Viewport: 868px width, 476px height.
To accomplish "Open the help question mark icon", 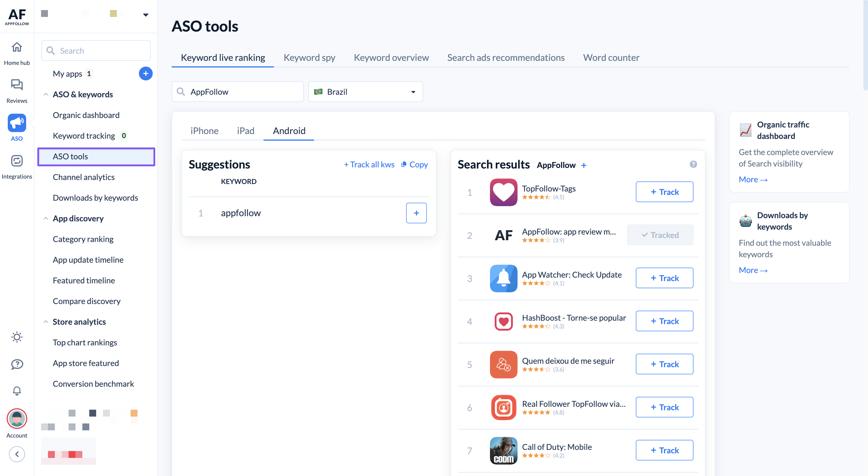I will [17, 364].
